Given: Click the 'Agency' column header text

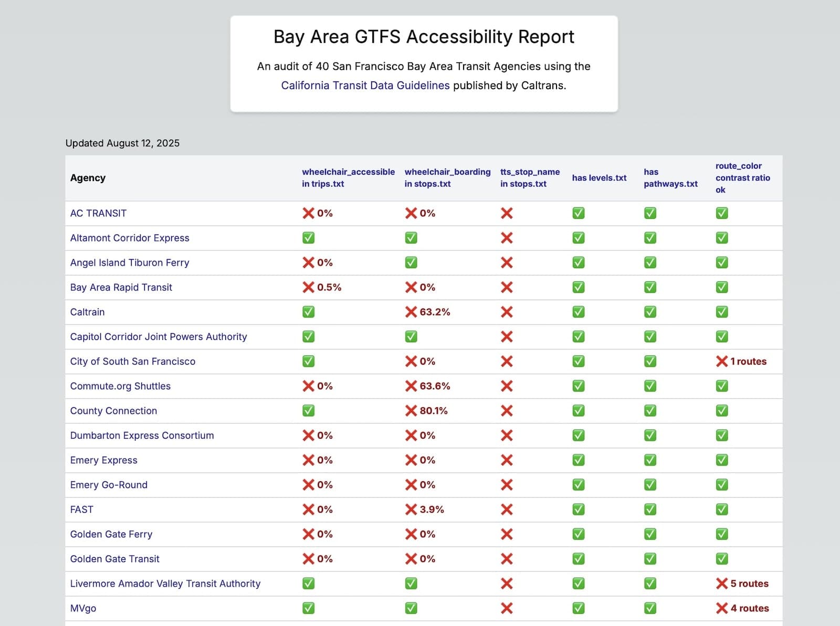Looking at the screenshot, I should [x=88, y=178].
